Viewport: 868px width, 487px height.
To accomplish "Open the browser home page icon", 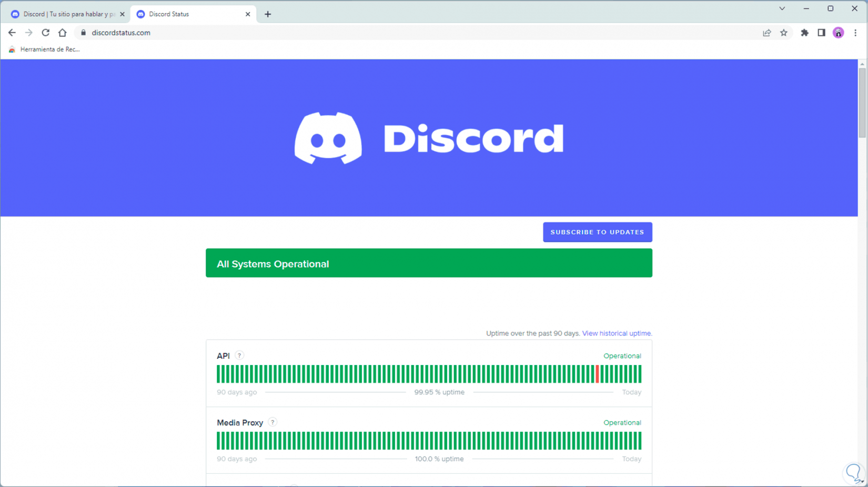I will click(63, 33).
